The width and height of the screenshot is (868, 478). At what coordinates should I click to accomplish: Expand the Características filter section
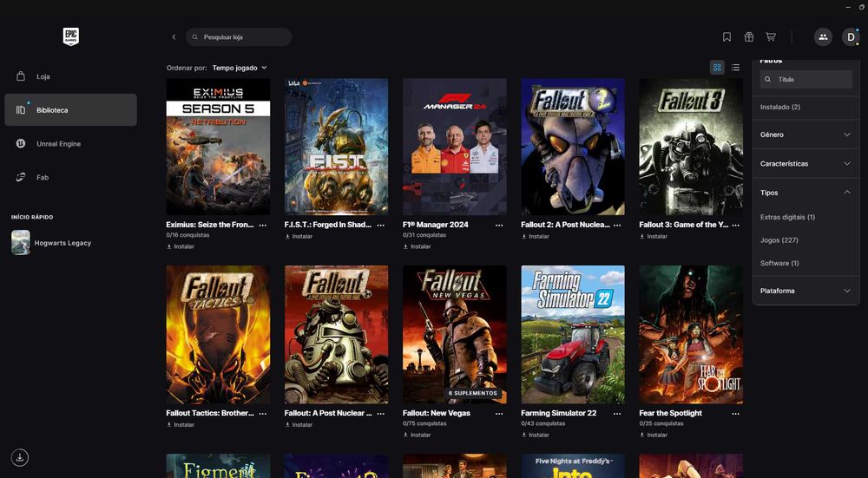(x=806, y=164)
